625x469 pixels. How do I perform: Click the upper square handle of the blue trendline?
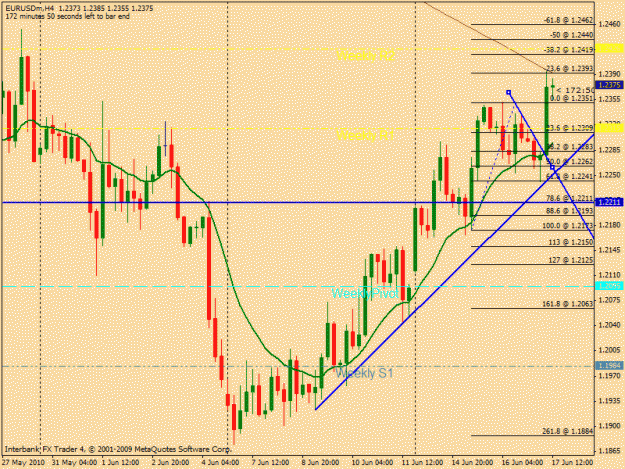(x=509, y=92)
